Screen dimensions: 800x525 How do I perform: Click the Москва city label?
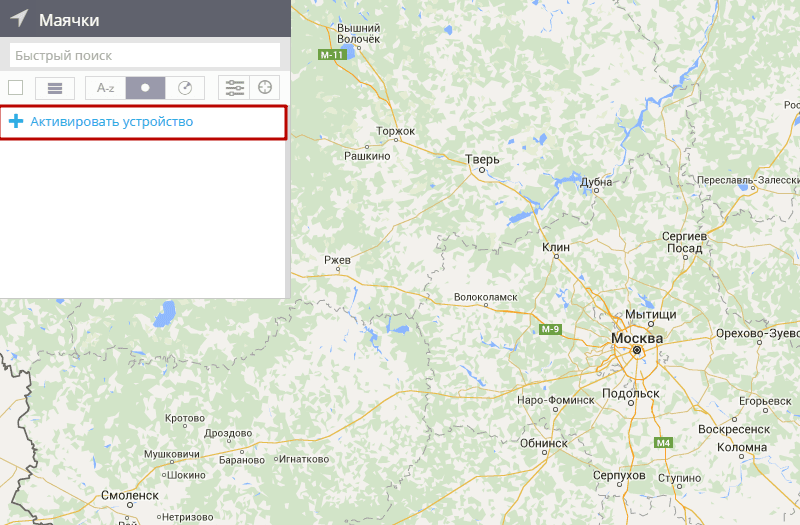tap(637, 338)
